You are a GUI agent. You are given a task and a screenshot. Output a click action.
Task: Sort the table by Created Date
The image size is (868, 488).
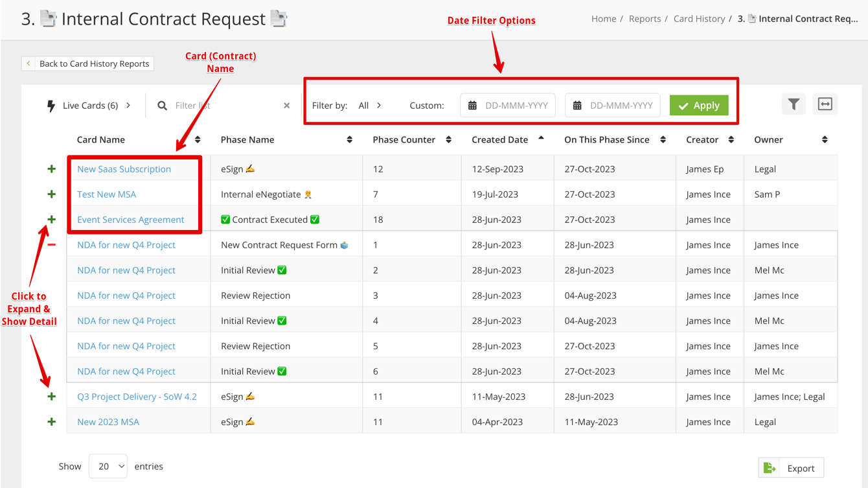coord(540,139)
